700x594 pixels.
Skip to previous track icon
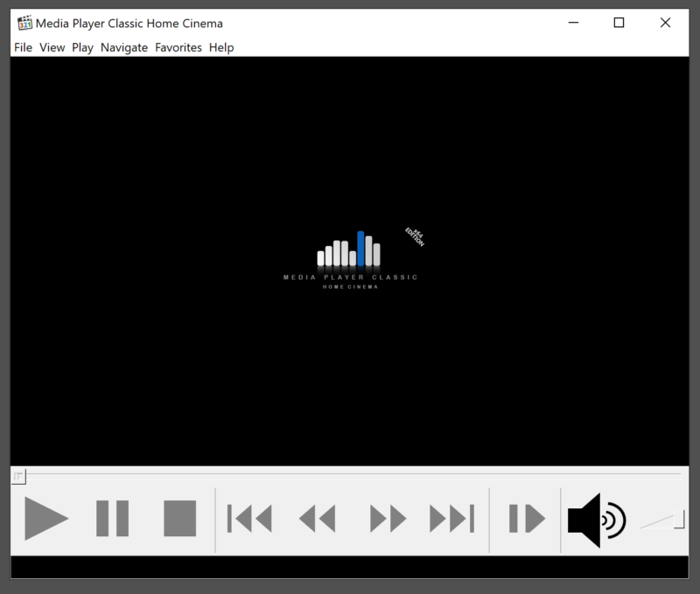tap(249, 519)
